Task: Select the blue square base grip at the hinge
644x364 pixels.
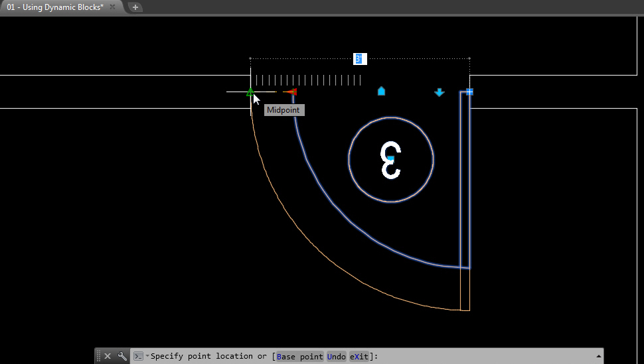Action: click(469, 92)
